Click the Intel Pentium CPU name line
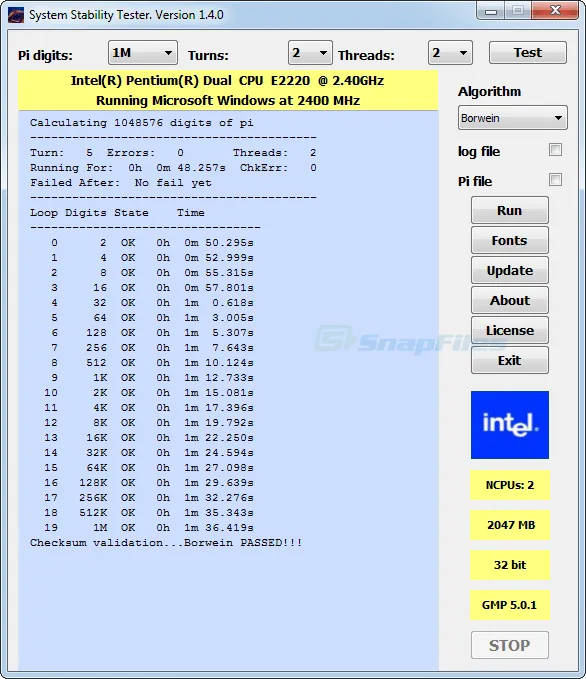Screen dimensions: 586x679 coord(227,81)
